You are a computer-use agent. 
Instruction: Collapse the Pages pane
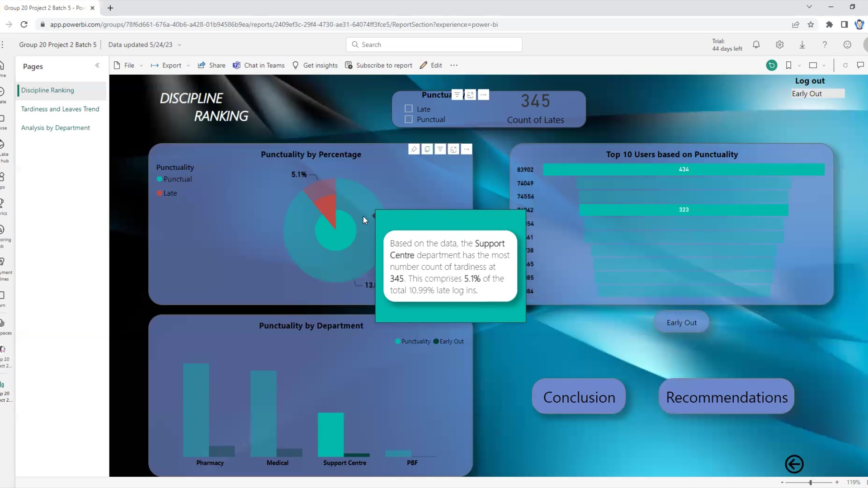pyautogui.click(x=97, y=66)
